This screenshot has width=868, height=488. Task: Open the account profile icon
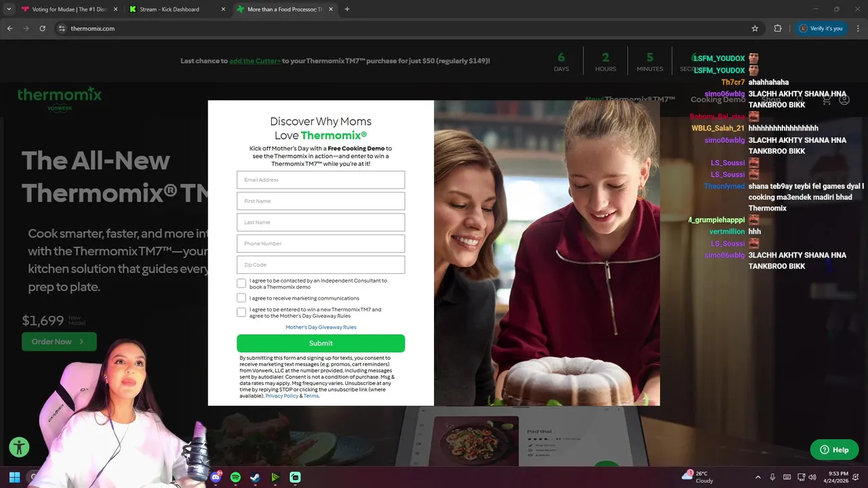coord(844,100)
